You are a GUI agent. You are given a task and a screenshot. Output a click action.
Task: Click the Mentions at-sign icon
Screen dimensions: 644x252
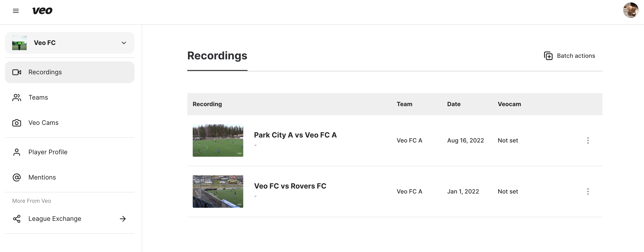click(17, 177)
